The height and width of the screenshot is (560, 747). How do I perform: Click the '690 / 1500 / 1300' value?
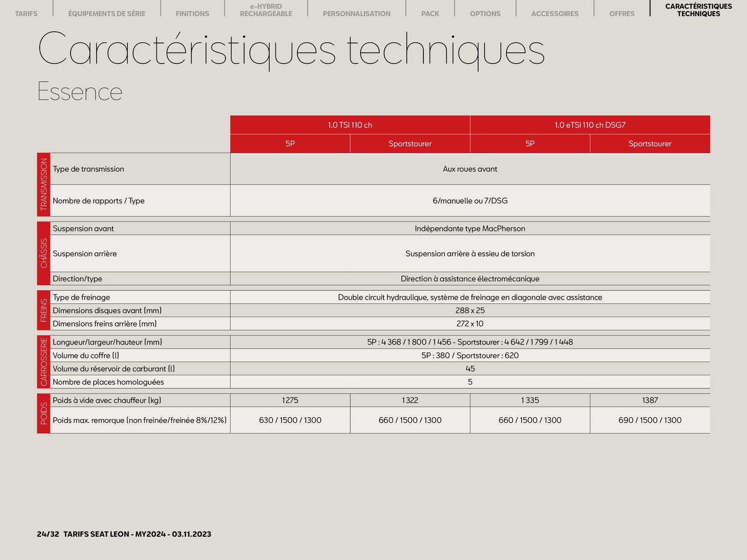click(x=650, y=420)
